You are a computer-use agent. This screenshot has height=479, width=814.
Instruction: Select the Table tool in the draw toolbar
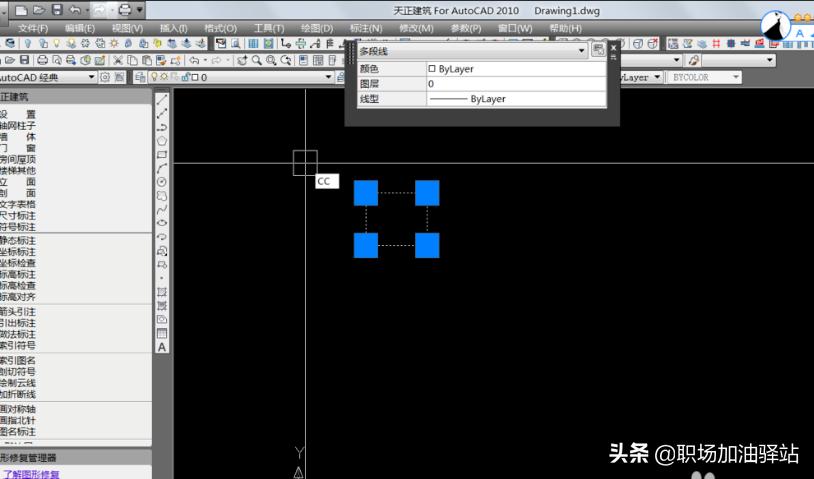click(x=162, y=333)
